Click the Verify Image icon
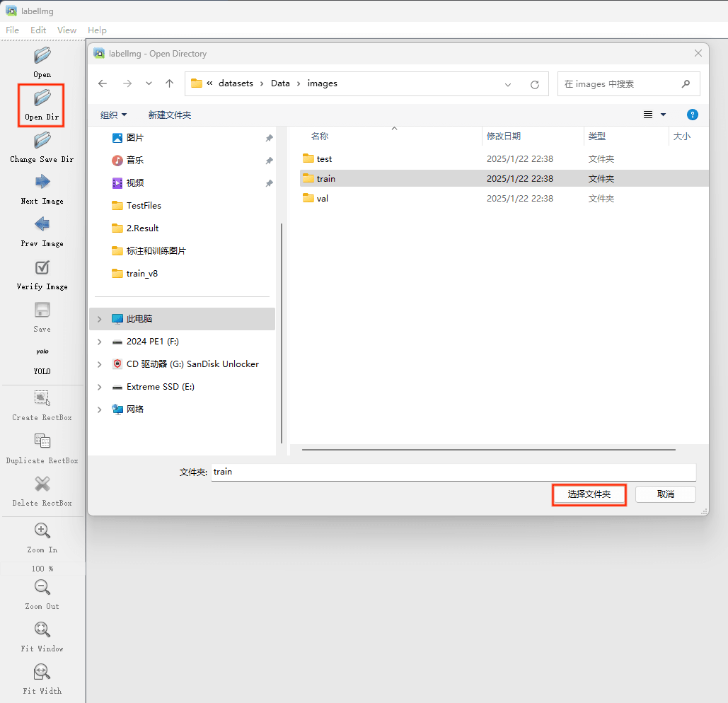The height and width of the screenshot is (703, 728). (x=42, y=268)
